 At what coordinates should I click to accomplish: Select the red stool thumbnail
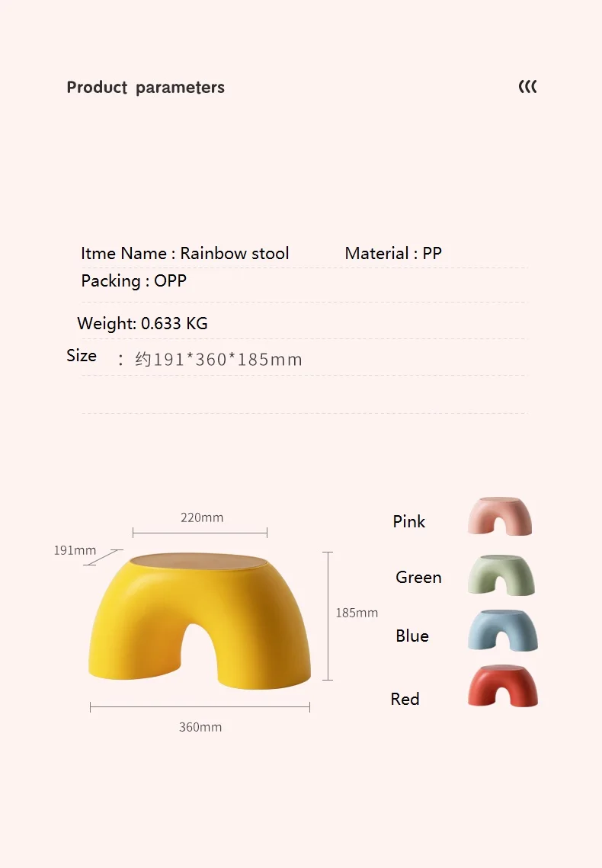[x=502, y=686]
